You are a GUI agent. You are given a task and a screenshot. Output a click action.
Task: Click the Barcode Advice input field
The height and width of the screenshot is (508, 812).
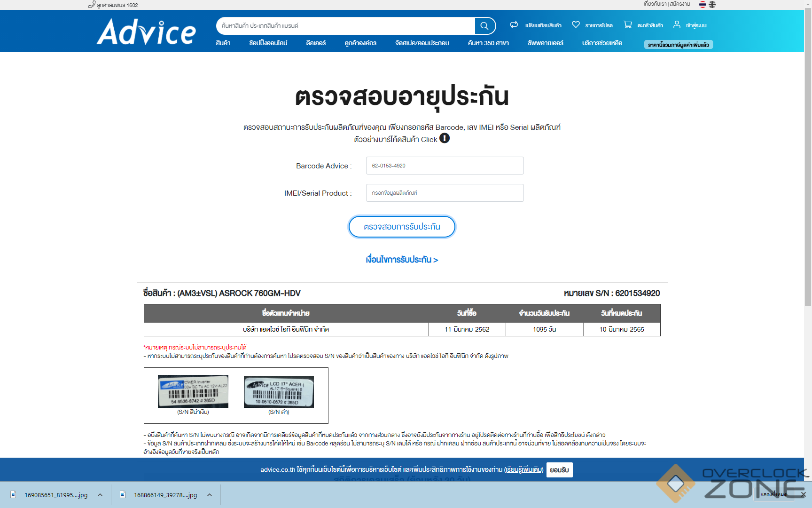click(x=445, y=166)
